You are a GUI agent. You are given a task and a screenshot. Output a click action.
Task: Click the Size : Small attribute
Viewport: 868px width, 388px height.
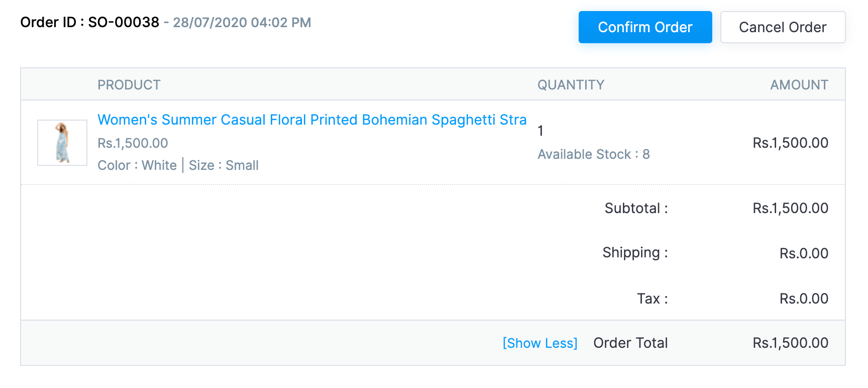pos(224,165)
